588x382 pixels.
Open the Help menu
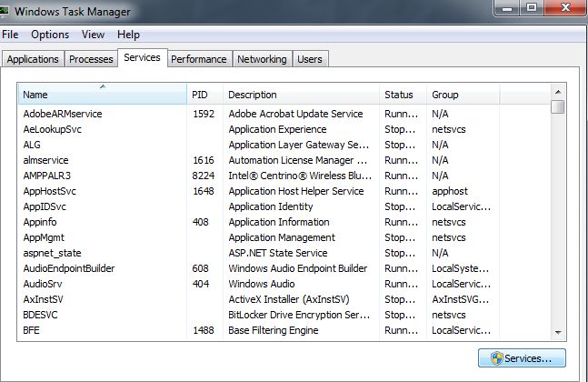128,35
